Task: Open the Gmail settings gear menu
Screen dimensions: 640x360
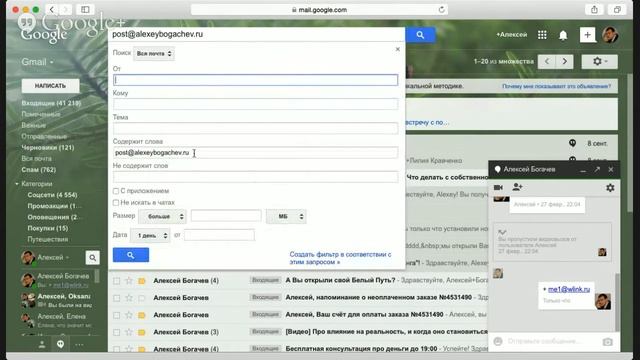Action: point(600,62)
